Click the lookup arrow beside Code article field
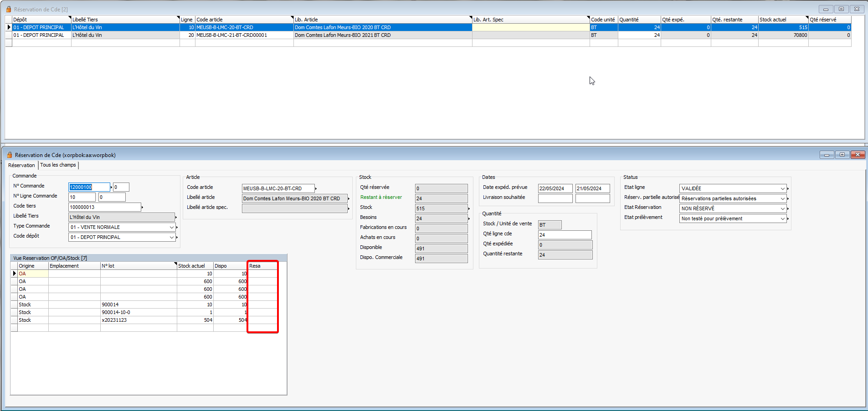 click(x=316, y=188)
